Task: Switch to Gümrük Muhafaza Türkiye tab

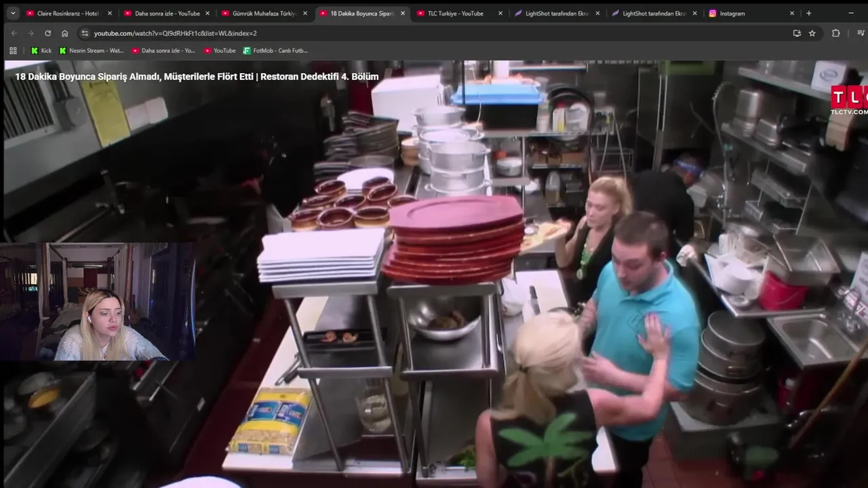Action: (x=263, y=13)
